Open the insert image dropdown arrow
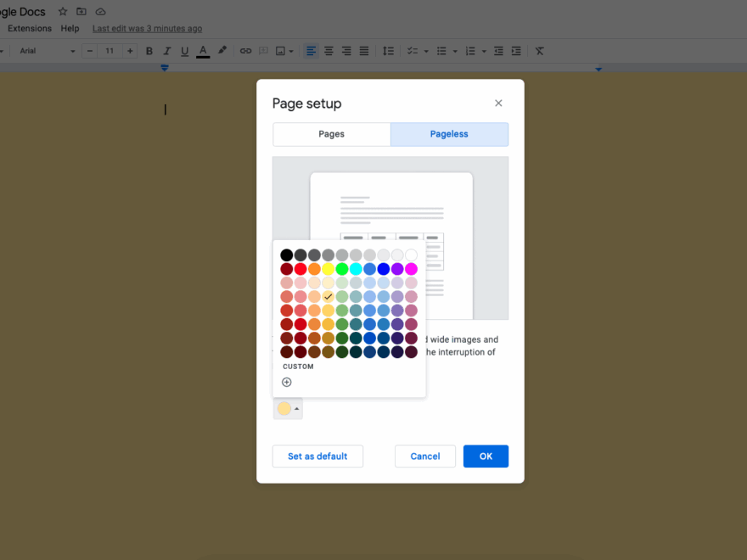Image resolution: width=747 pixels, height=560 pixels. pos(289,51)
